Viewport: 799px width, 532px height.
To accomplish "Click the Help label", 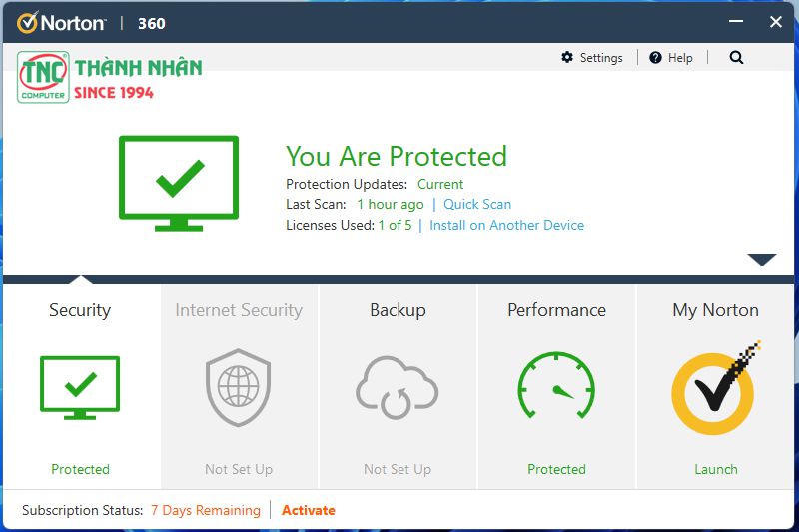I will 680,58.
